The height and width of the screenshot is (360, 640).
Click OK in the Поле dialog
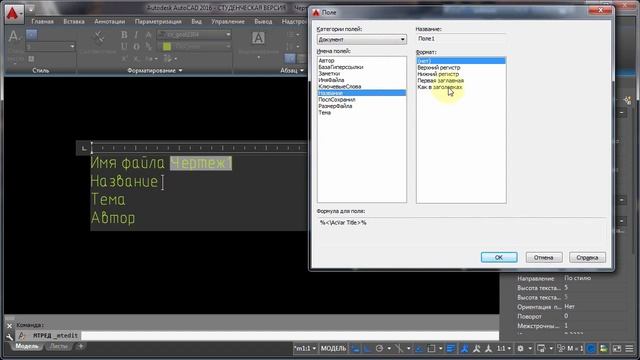click(x=499, y=258)
